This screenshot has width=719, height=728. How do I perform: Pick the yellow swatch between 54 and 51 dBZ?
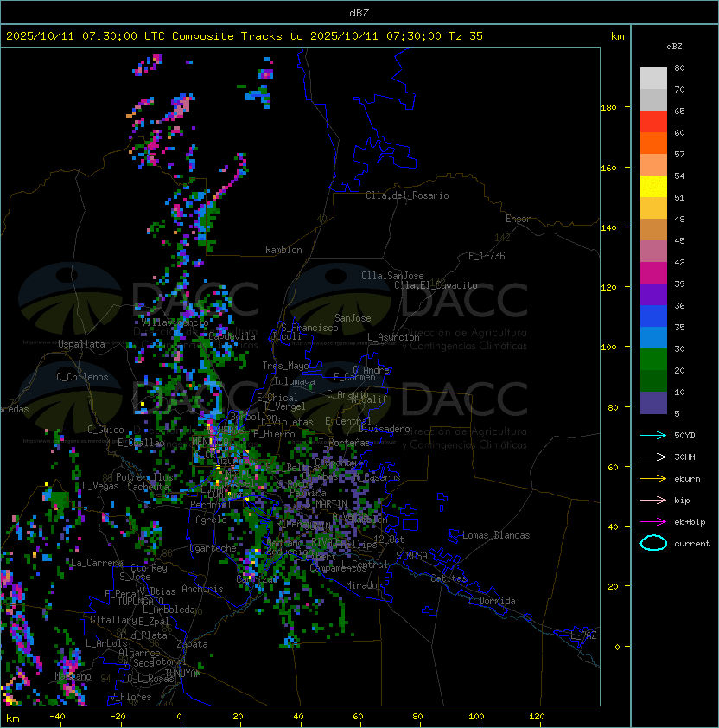coord(653,187)
